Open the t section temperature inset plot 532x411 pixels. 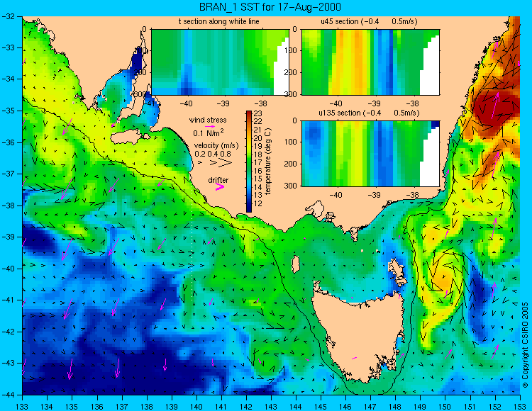(x=220, y=62)
